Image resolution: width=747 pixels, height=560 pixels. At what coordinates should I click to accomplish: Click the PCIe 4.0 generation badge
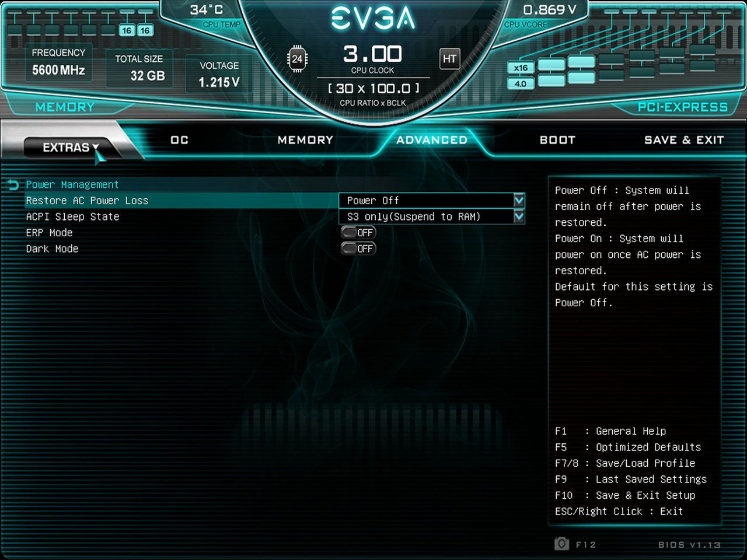pos(521,83)
